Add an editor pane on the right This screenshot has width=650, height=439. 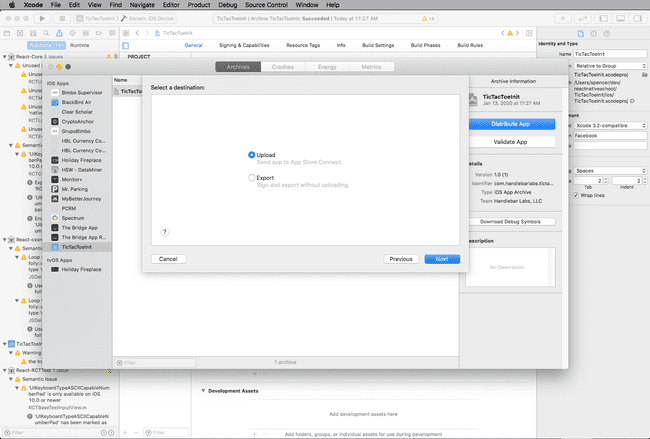coord(529,33)
